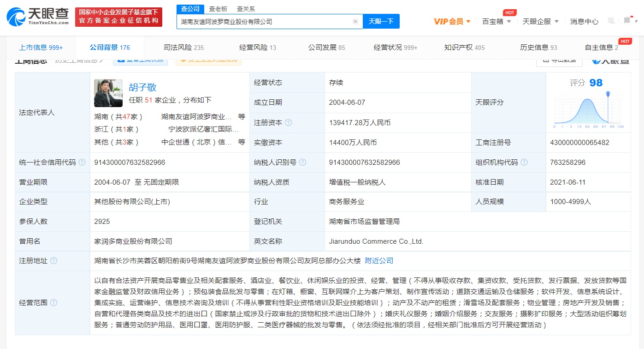This screenshot has height=349, width=644.
Task: Select credit code 914300007632582966 under 统一社会信用代码
Action: [130, 162]
